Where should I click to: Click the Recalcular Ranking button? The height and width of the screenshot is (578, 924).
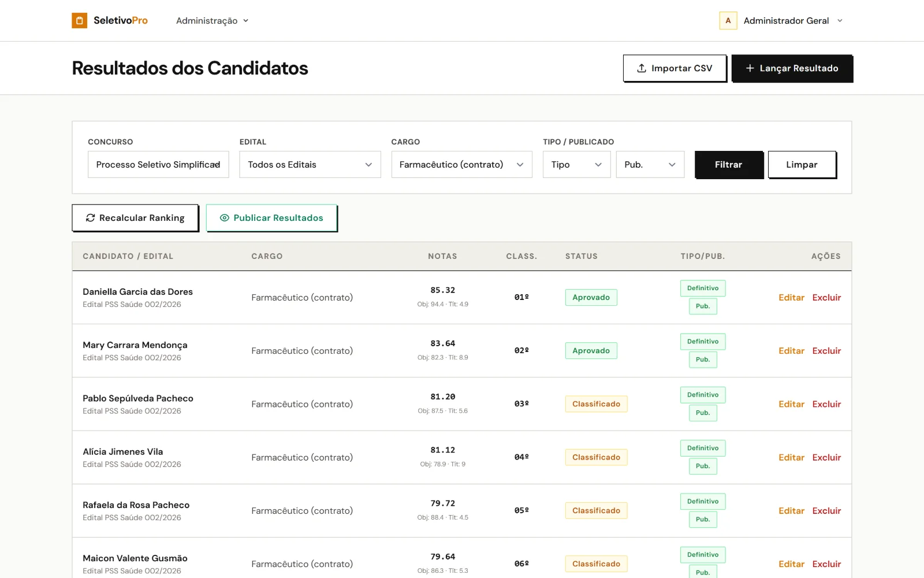(135, 218)
